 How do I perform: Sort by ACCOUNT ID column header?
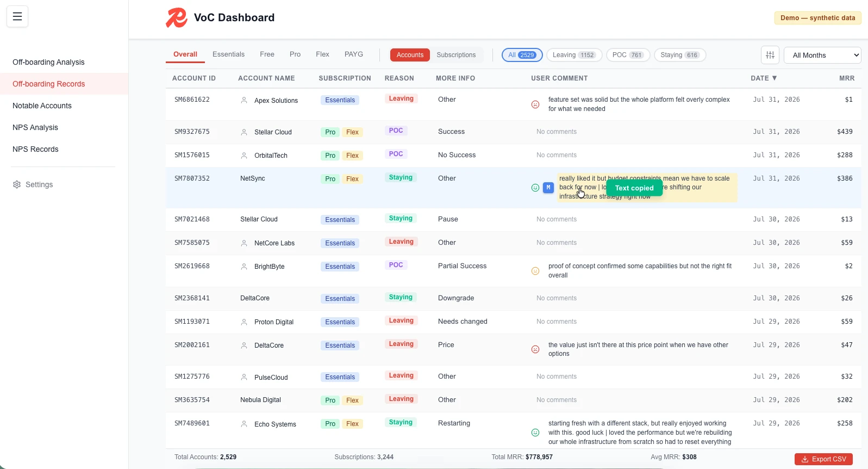[x=194, y=78]
